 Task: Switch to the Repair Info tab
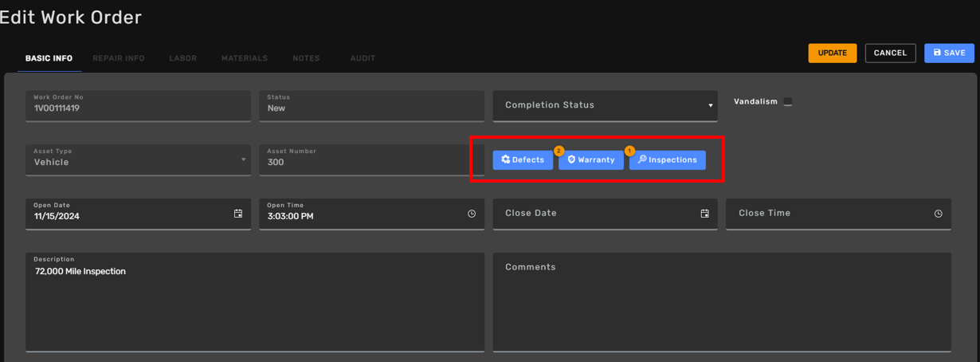click(119, 58)
